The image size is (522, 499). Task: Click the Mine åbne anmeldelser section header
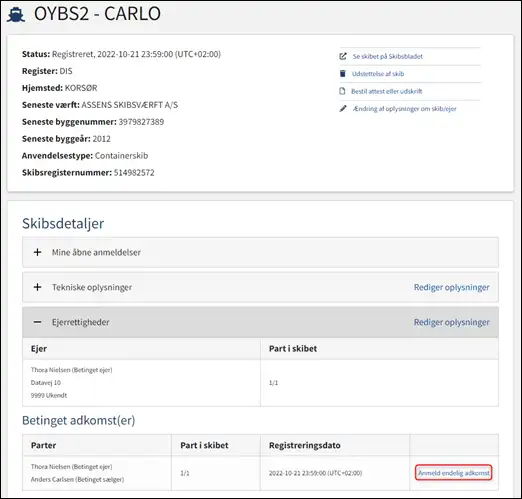pos(260,252)
